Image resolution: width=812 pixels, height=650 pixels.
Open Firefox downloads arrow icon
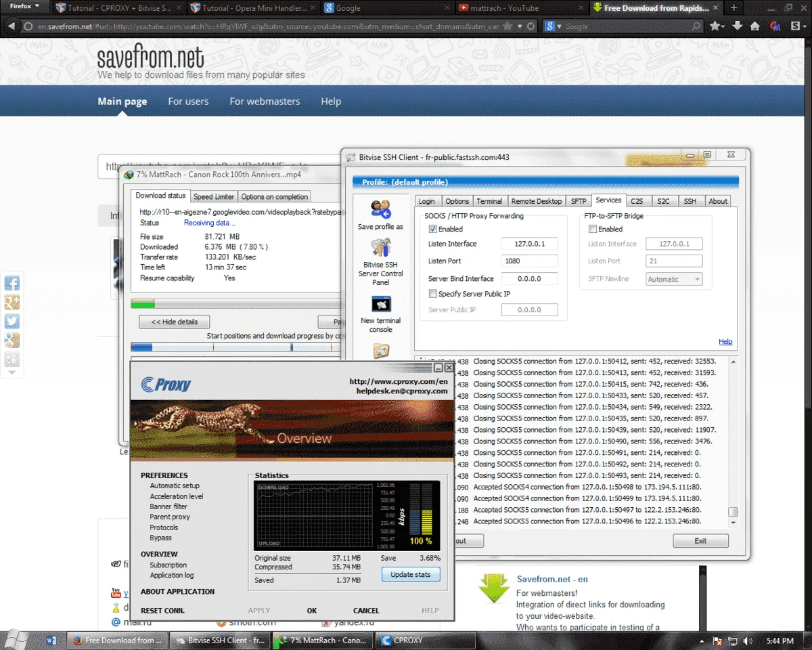tap(737, 26)
